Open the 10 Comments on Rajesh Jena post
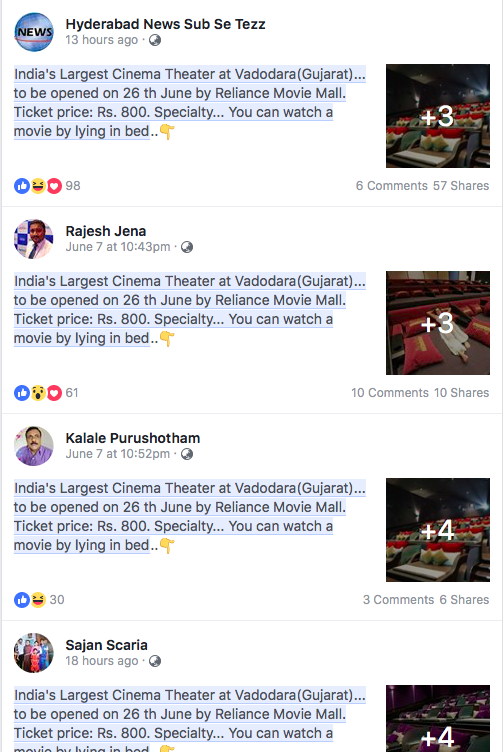Viewport: 503px width, 752px height. pyautogui.click(x=389, y=393)
